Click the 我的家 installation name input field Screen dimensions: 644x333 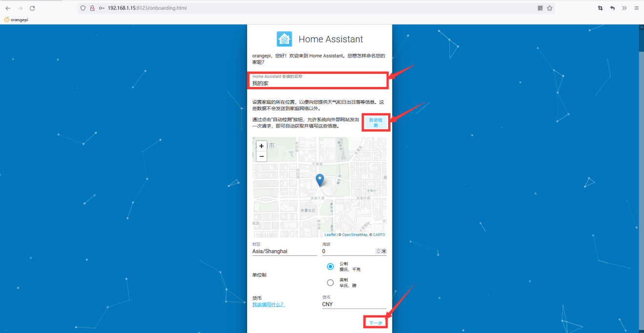[x=318, y=83]
